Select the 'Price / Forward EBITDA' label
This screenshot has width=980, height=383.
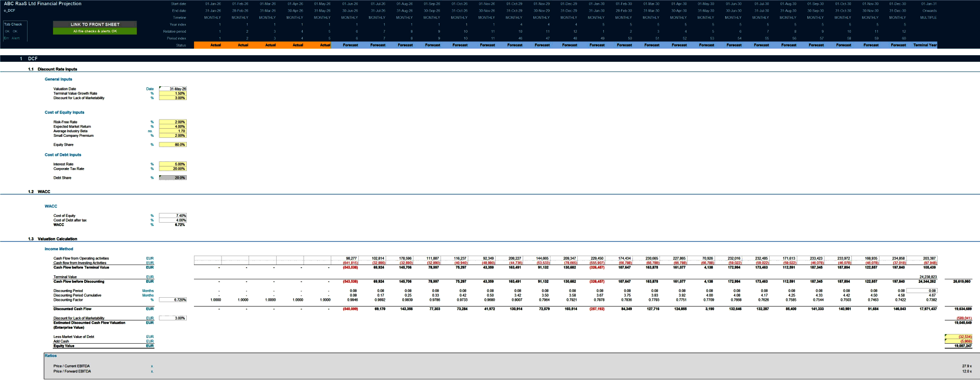pyautogui.click(x=72, y=371)
